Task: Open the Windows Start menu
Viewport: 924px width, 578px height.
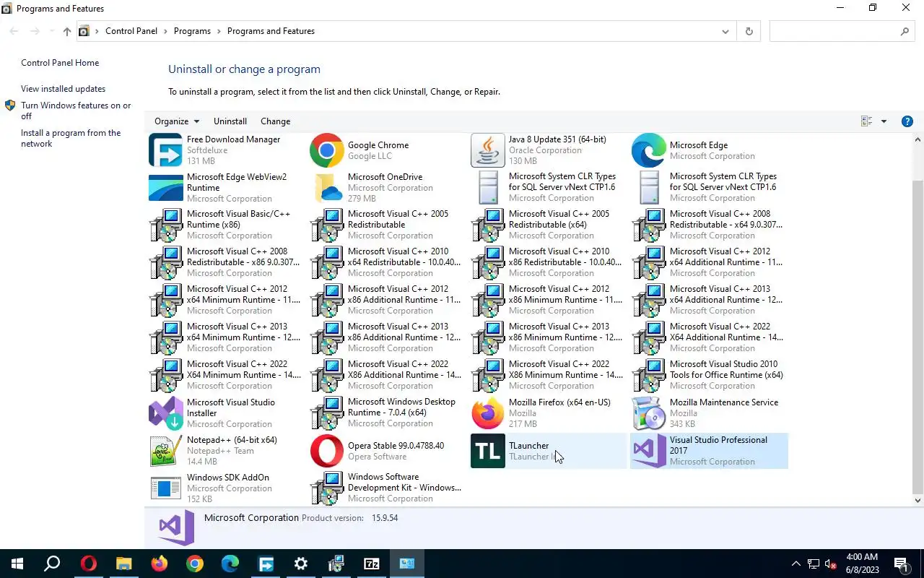Action: (17, 564)
